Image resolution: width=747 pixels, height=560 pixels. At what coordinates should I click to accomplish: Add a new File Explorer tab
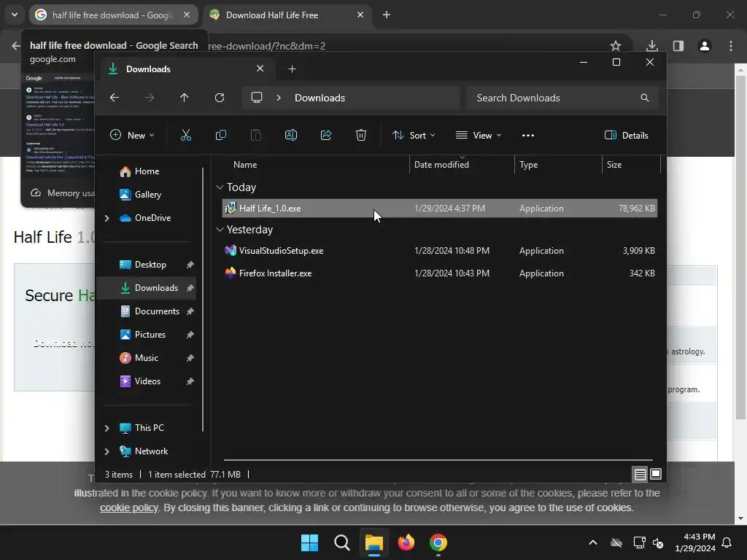(292, 69)
